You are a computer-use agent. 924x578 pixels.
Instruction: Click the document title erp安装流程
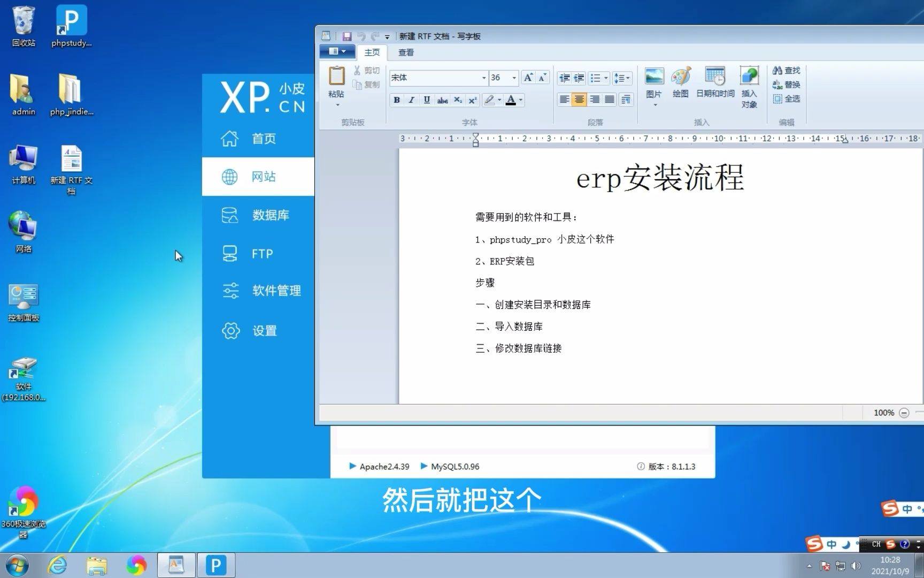pos(660,177)
